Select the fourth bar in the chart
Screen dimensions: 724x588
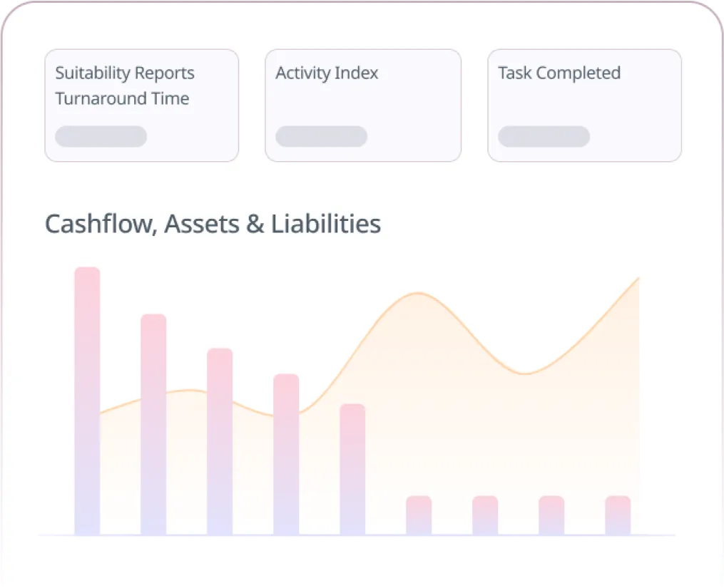(x=286, y=454)
